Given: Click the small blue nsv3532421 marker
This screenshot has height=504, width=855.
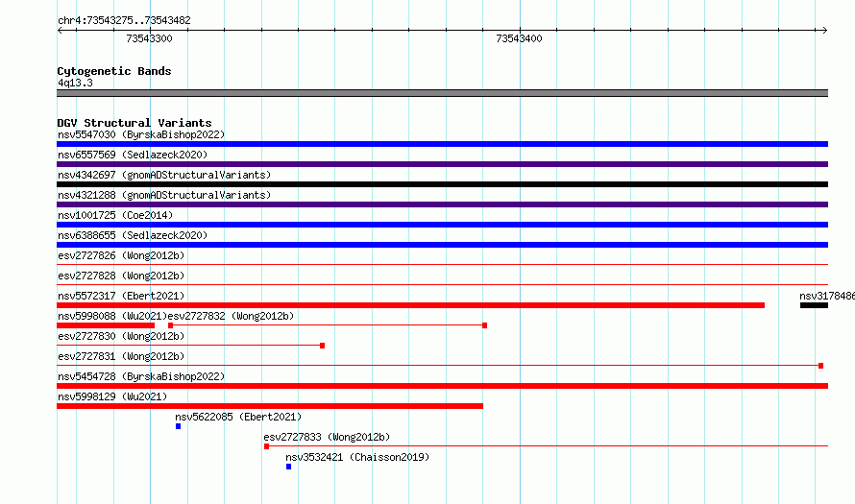Looking at the screenshot, I should tap(288, 467).
